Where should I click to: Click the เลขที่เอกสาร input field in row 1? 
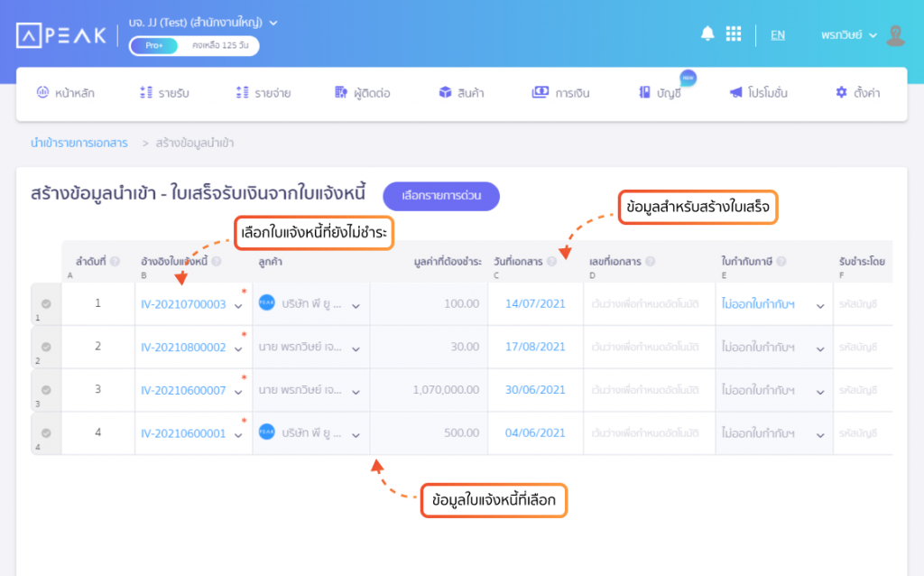(x=649, y=304)
